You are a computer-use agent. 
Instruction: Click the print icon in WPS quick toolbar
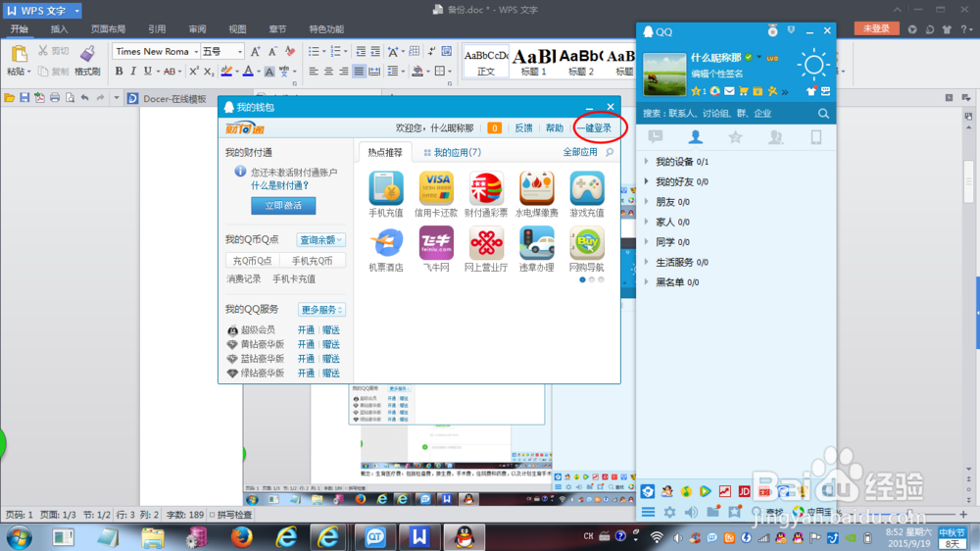point(55,98)
